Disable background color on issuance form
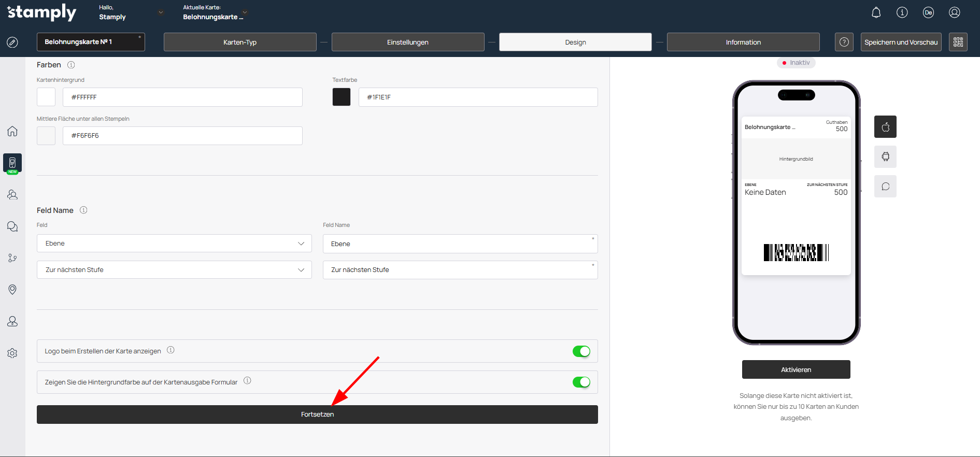980x457 pixels. 581,382
